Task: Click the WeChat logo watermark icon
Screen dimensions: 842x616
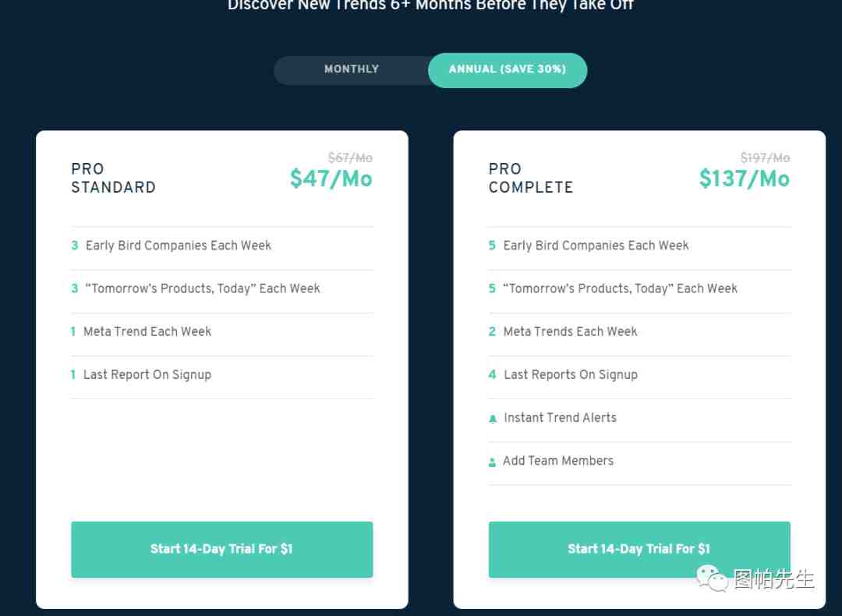Action: coord(712,577)
